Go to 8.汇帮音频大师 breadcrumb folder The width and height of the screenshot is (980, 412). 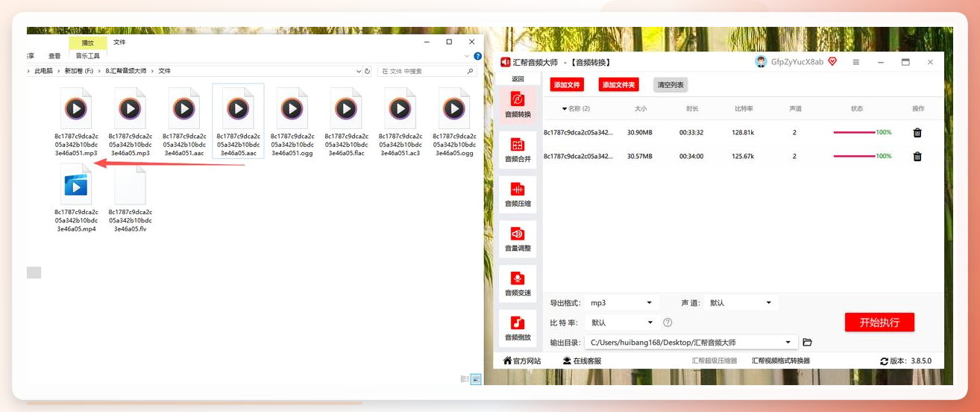[126, 71]
